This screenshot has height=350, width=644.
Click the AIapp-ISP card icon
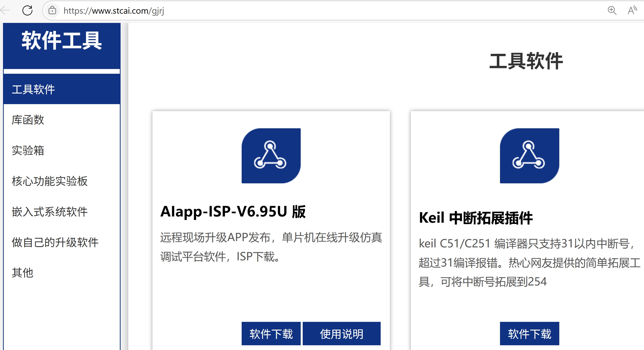click(x=271, y=156)
